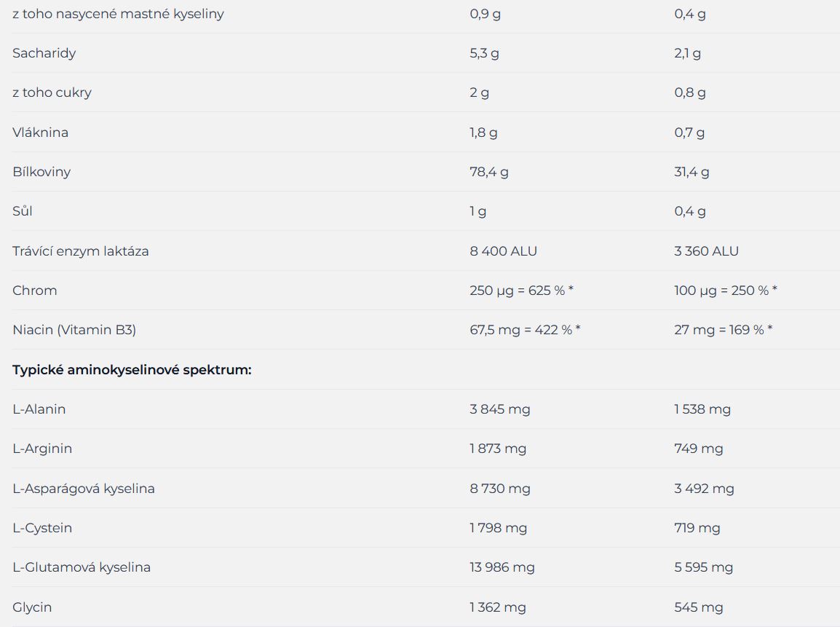Click the Vláknina row label
840x627 pixels.
(40, 132)
